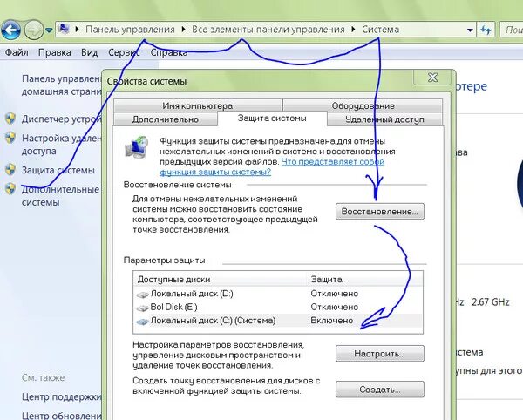Go back with the blue Back arrow
This screenshot has height=420, width=523.
pos(11,30)
